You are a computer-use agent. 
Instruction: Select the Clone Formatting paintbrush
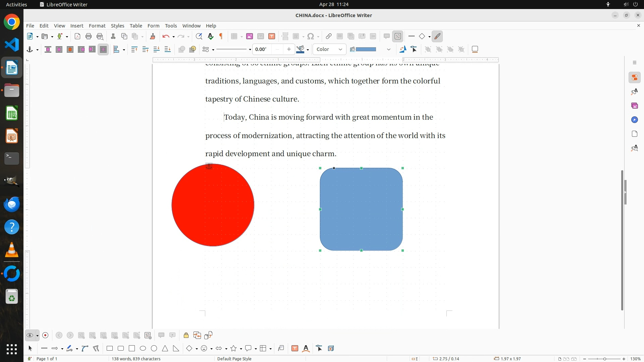(x=153, y=37)
